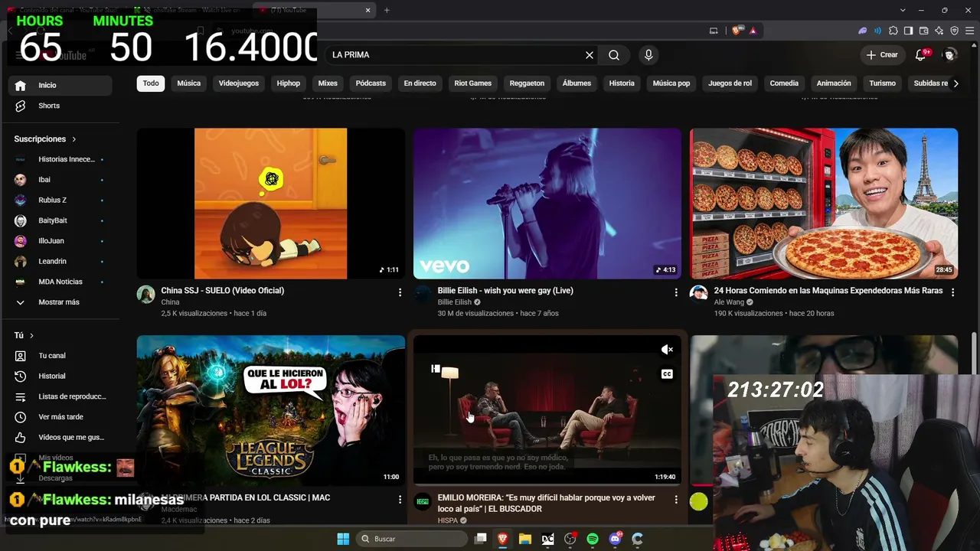
Task: Open title link Billie Eilish - wish you were gay
Action: click(x=505, y=291)
